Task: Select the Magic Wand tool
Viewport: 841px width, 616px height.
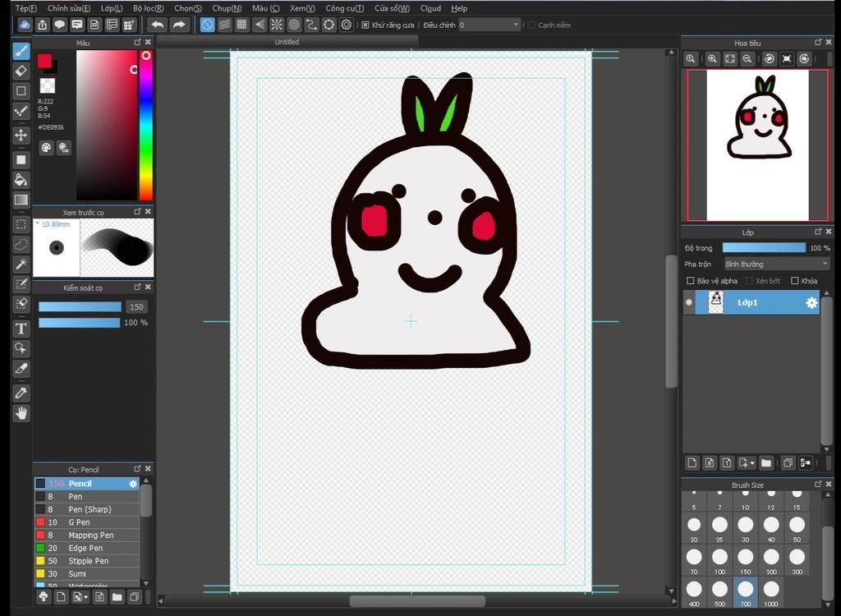Action: (21, 264)
